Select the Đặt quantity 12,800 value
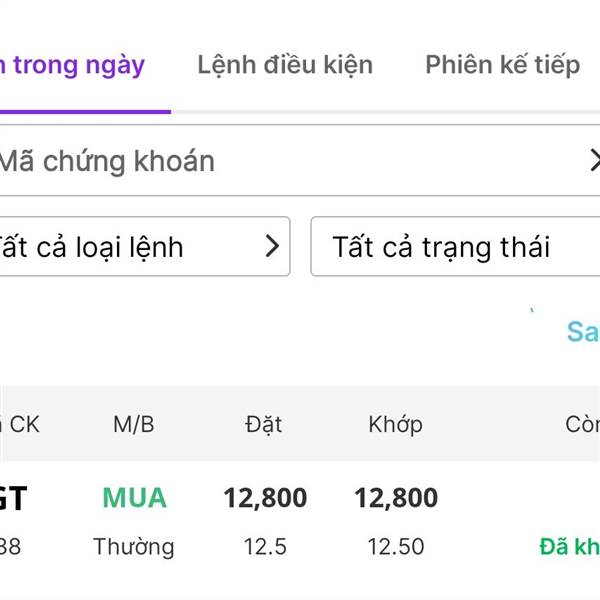The image size is (600, 600). [x=265, y=498]
